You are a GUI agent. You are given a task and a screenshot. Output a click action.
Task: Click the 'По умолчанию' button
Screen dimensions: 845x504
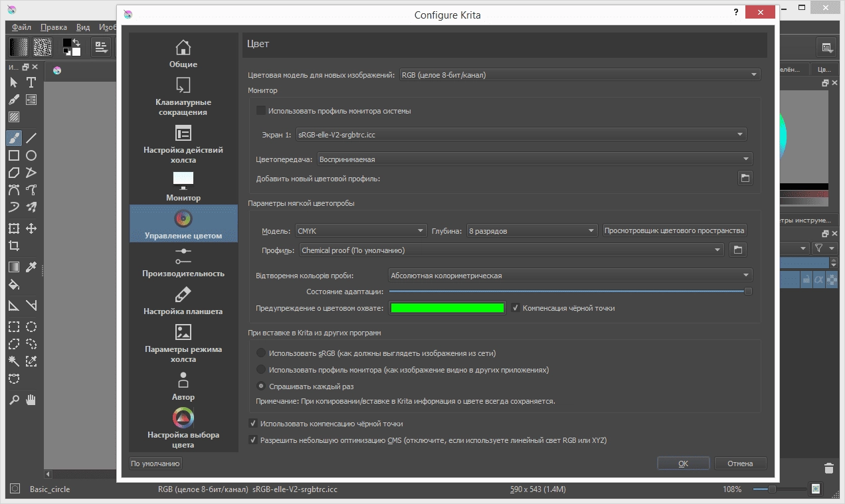coord(155,463)
